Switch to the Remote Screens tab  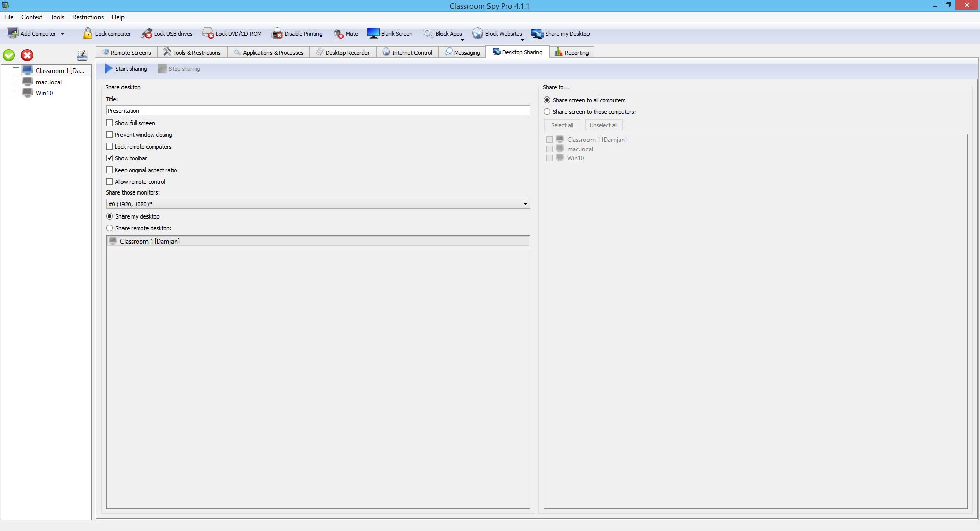pyautogui.click(x=127, y=53)
